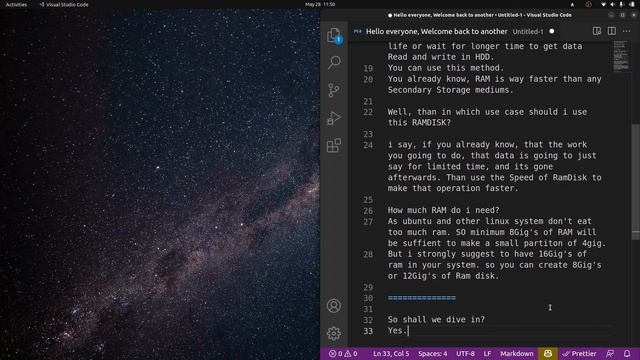Open the Explorer view in the activity bar
The height and width of the screenshot is (360, 640).
click(x=334, y=35)
